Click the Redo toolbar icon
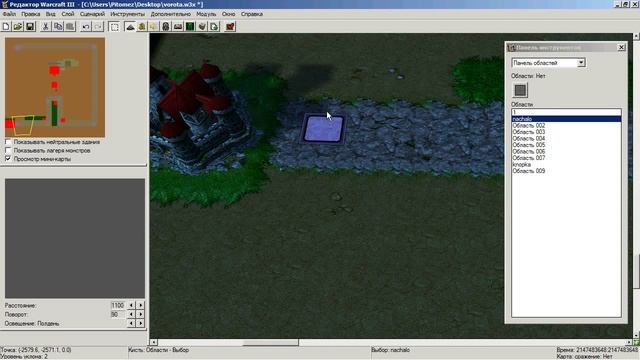 (98, 27)
